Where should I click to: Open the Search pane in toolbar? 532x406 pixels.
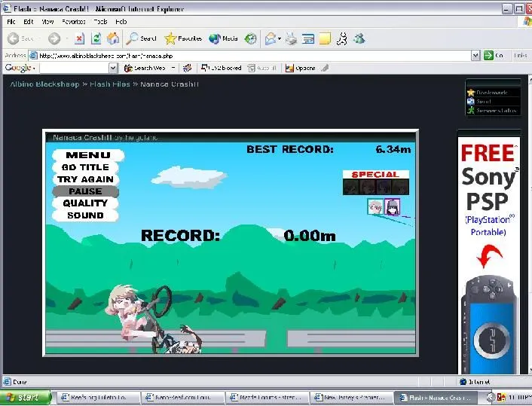coord(142,38)
